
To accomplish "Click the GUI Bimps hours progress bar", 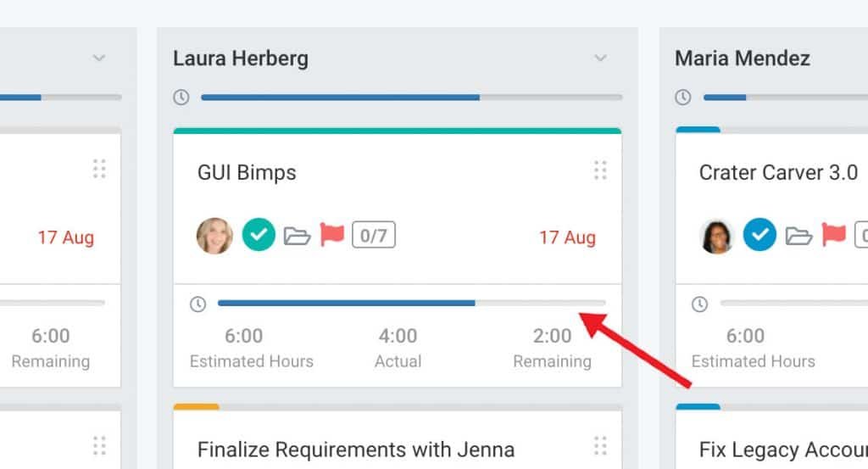I will tap(411, 303).
